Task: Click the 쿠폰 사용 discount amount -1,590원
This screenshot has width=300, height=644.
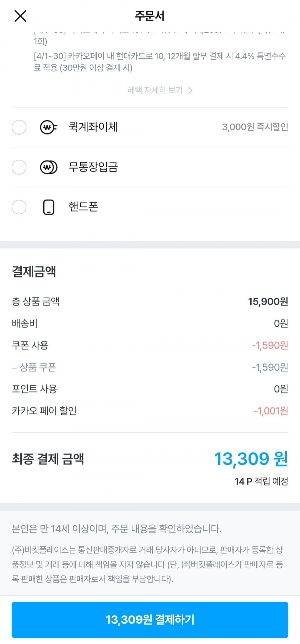Action: click(x=270, y=345)
